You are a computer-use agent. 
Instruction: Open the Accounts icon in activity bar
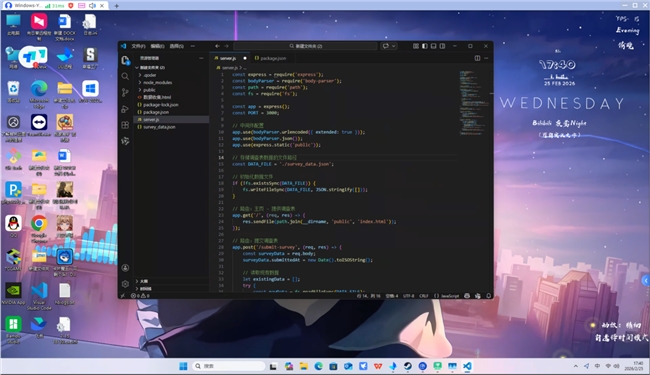[x=125, y=268]
